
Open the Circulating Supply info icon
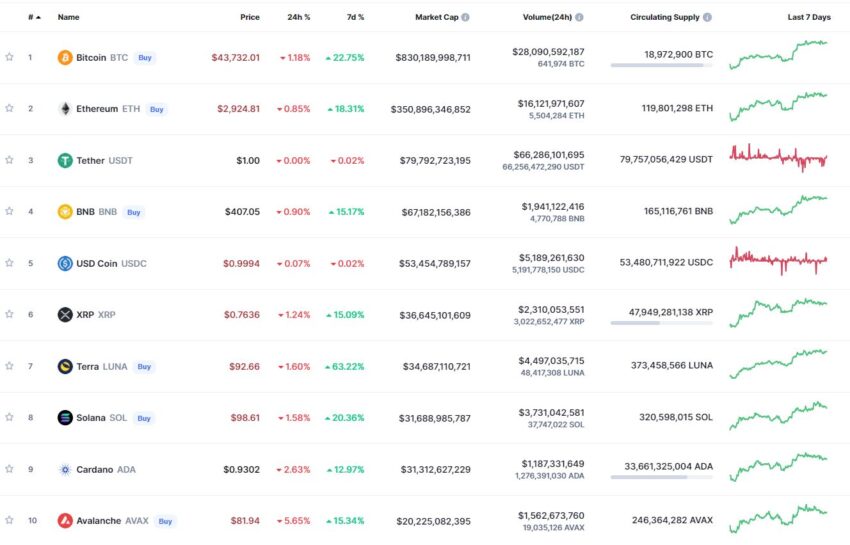707,17
